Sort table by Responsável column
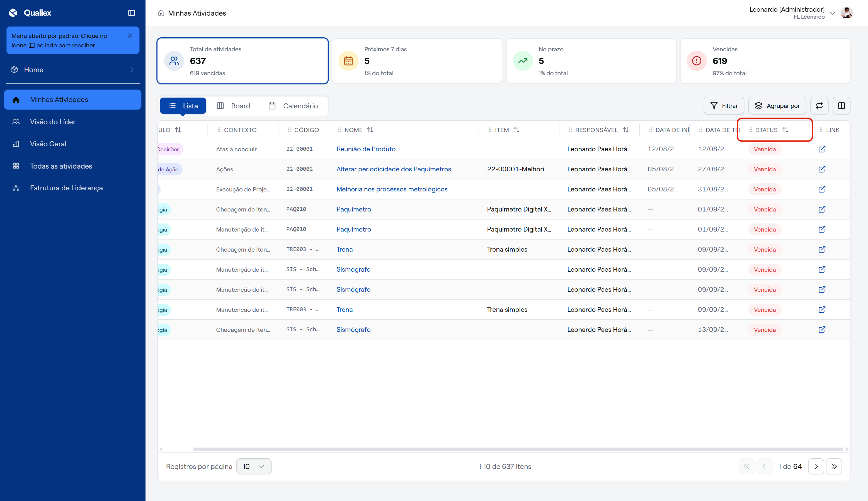This screenshot has height=501, width=868. 626,130
